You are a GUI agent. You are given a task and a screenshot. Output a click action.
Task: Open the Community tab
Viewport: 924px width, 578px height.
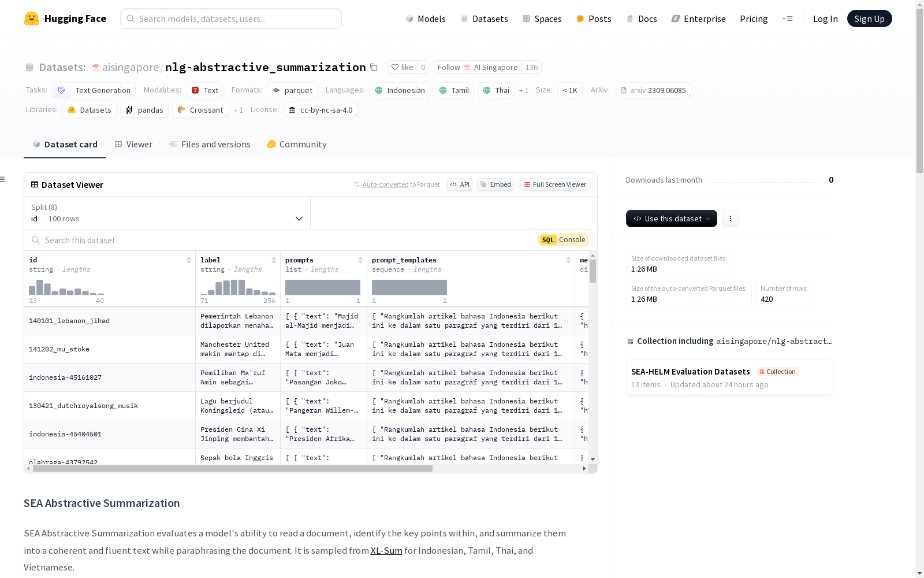[x=297, y=144]
